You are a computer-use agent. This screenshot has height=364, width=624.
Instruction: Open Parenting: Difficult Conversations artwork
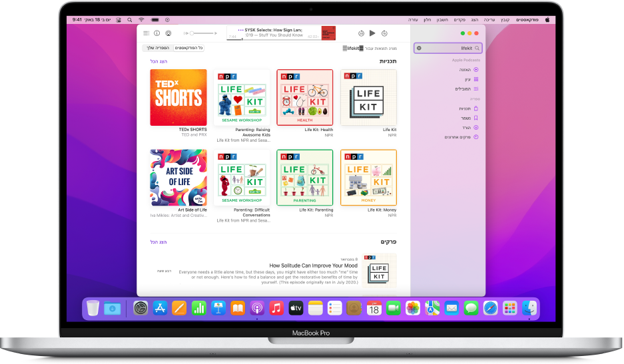[x=242, y=178]
